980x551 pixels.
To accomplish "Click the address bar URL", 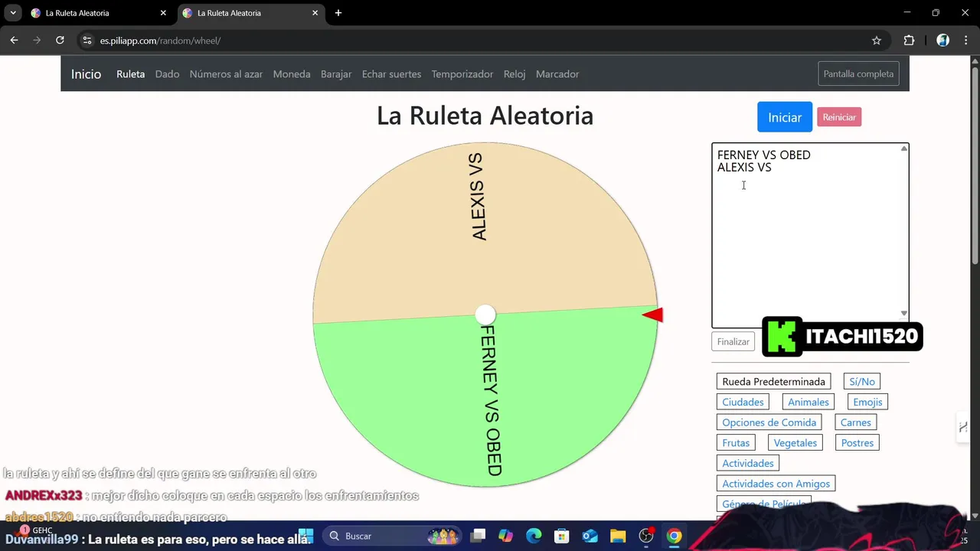I will click(160, 41).
